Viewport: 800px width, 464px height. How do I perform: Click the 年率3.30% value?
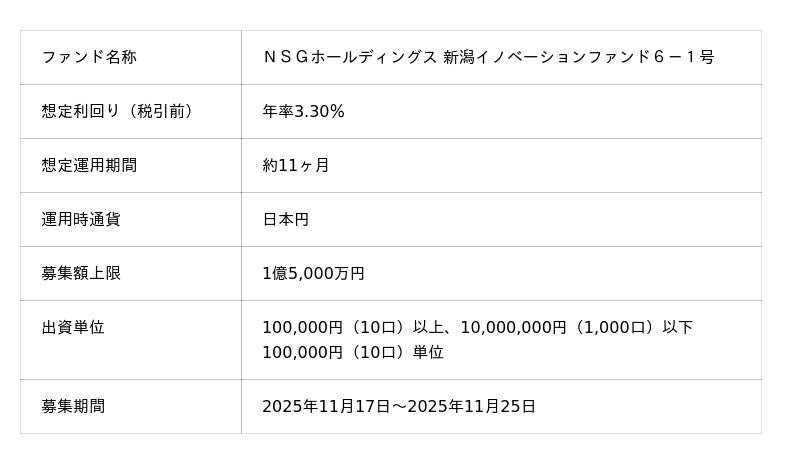(x=303, y=111)
